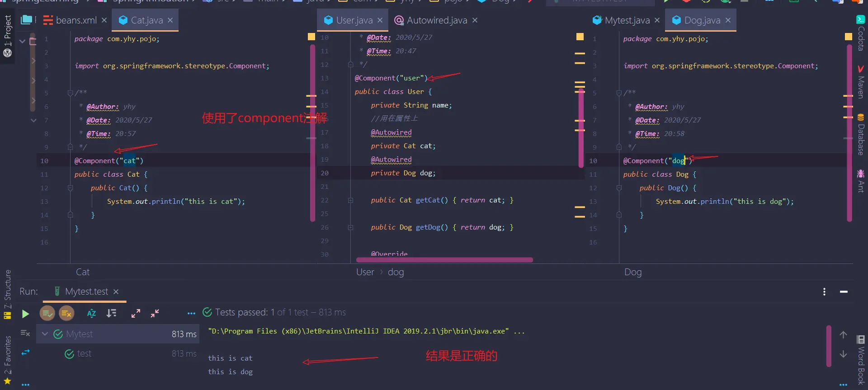This screenshot has width=868, height=390.
Task: Open the Word Book side panel
Action: [x=861, y=360]
